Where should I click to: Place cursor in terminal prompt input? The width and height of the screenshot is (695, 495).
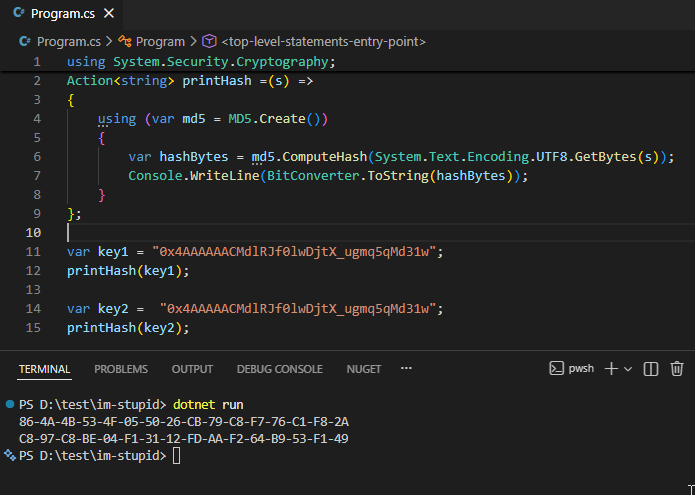click(x=177, y=456)
